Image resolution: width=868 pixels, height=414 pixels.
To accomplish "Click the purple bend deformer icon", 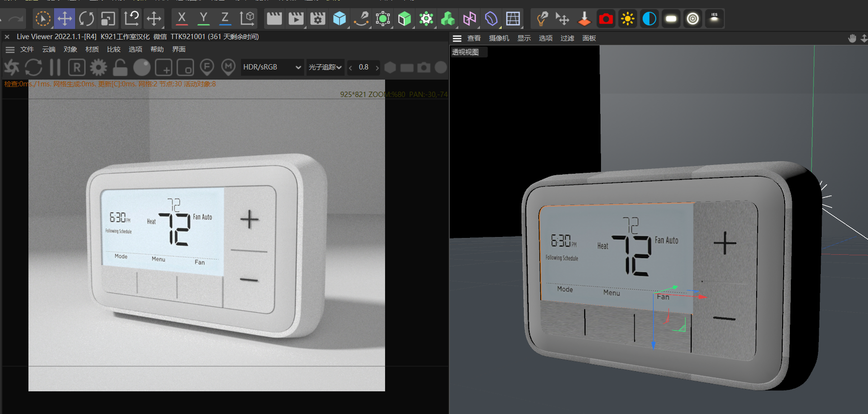I will pos(491,19).
